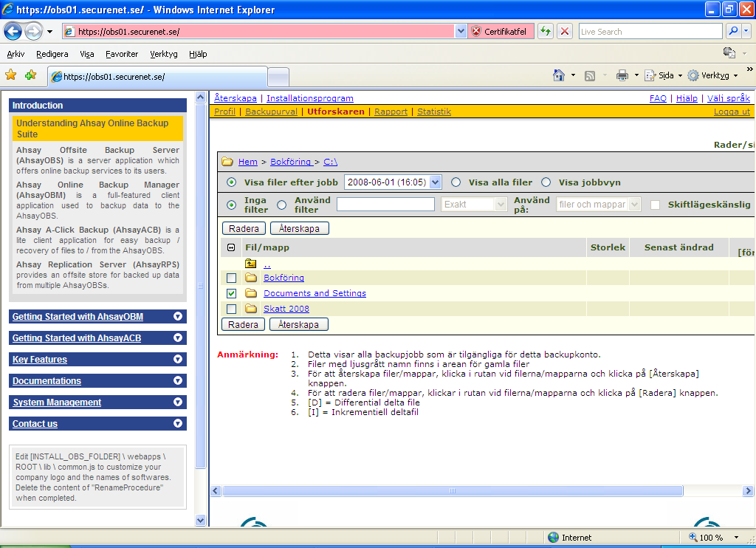This screenshot has height=548, width=756.
Task: Click the Favorites Center star icon
Action: (10, 75)
